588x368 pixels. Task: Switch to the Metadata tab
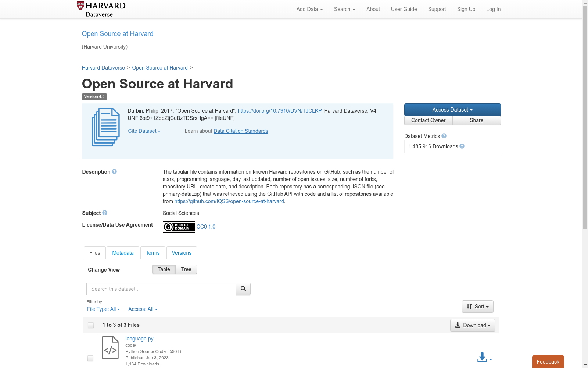123,253
